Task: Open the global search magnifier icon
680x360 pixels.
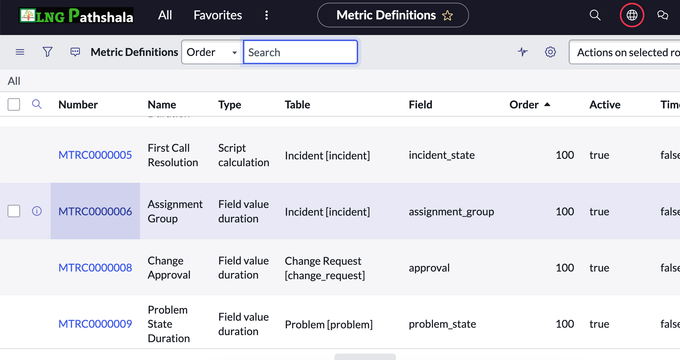Action: point(595,15)
